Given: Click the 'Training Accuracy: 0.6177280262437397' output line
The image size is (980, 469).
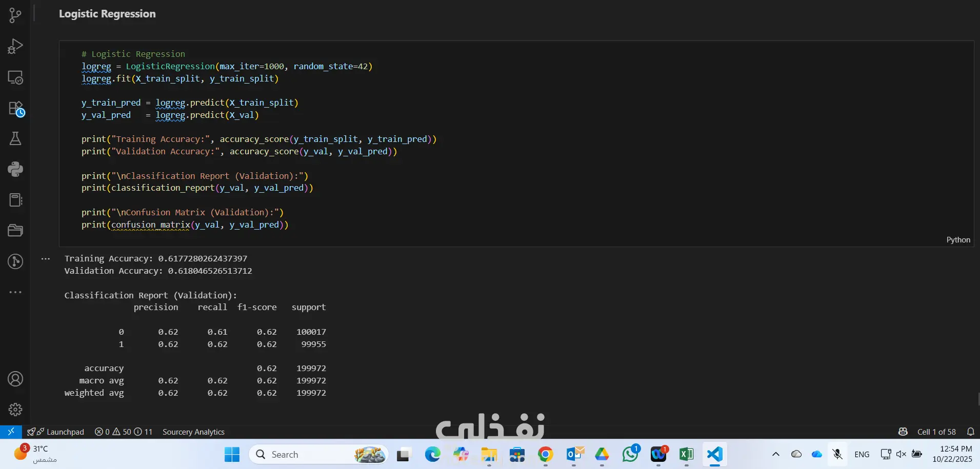Looking at the screenshot, I should [x=156, y=259].
